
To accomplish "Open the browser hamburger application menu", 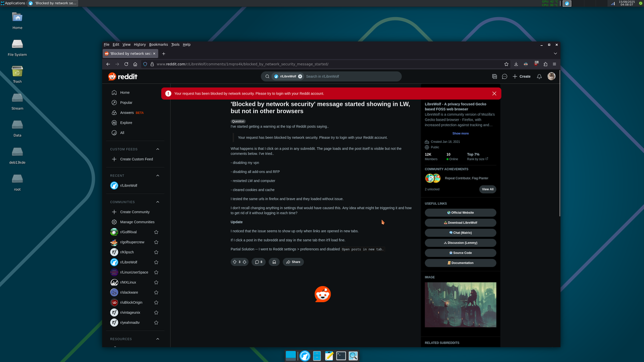I will tap(554, 64).
